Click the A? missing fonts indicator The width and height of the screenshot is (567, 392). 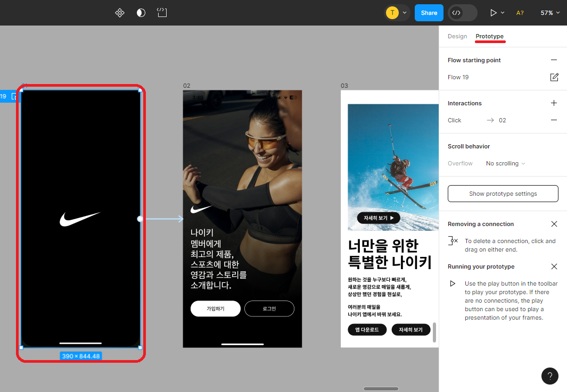point(520,13)
